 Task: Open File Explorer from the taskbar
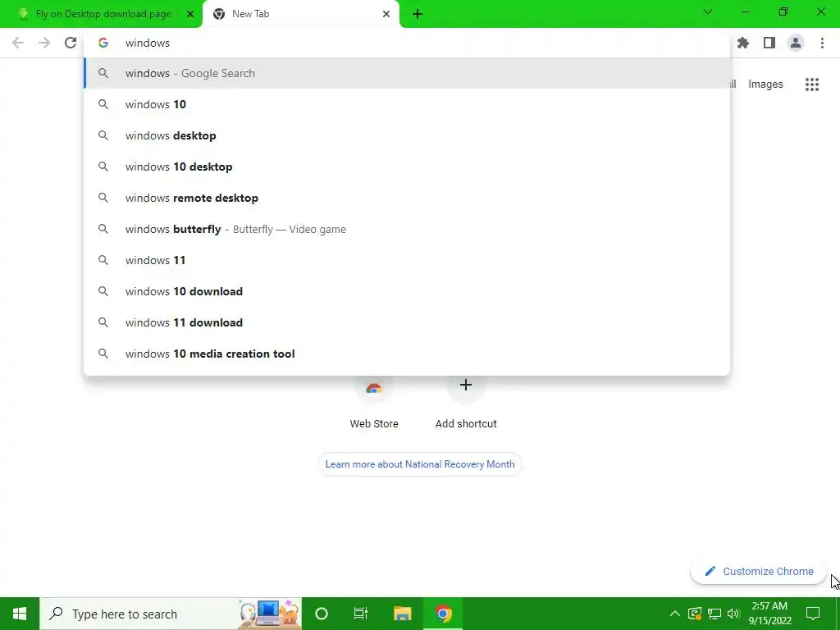pos(402,614)
